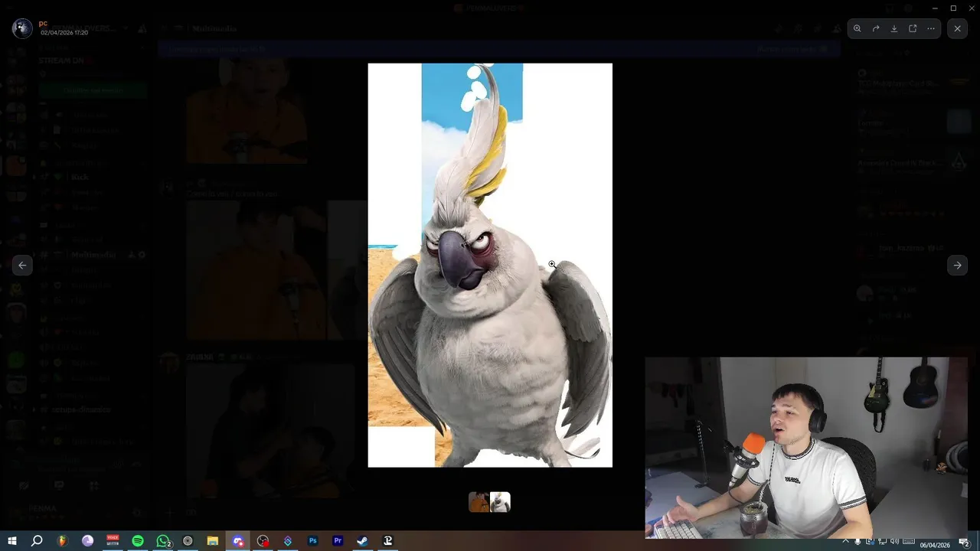980x551 pixels.
Task: Go to the previous image arrow
Action: 22,266
